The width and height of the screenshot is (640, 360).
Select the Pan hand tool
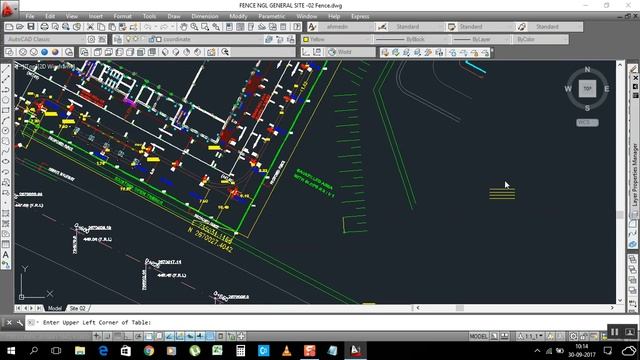pos(184,27)
